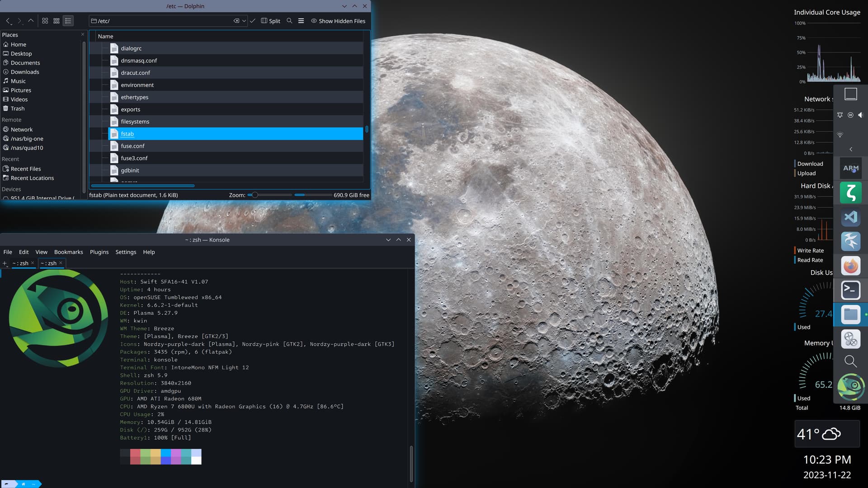Click the highlighted fstab file
This screenshot has height=488, width=868.
coord(235,134)
